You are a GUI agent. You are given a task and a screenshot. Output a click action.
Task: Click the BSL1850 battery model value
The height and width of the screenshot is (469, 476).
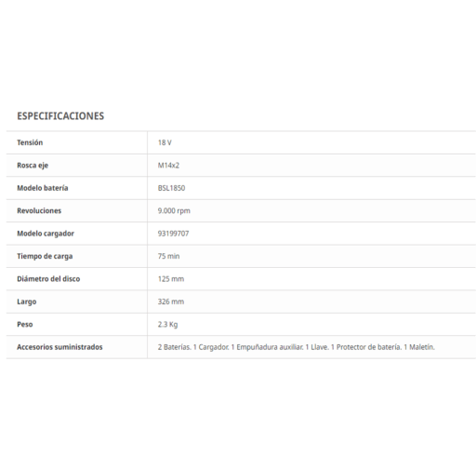(x=171, y=188)
